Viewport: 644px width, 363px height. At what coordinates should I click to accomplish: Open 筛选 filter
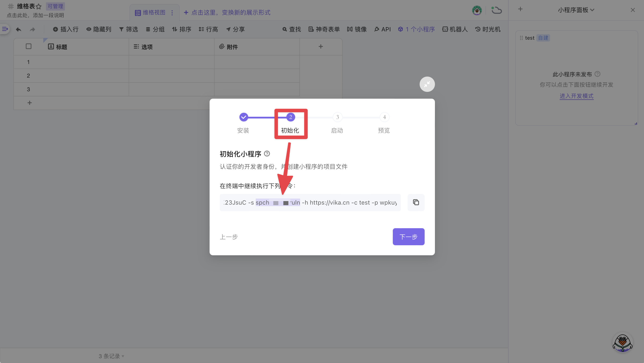coord(128,29)
